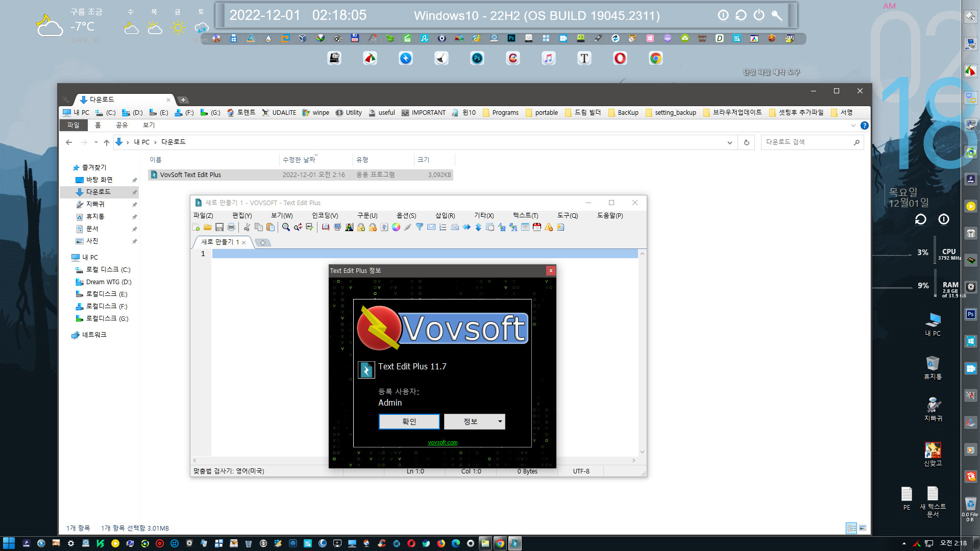Open the font settings T icon
The image size is (980, 551).
point(384,228)
